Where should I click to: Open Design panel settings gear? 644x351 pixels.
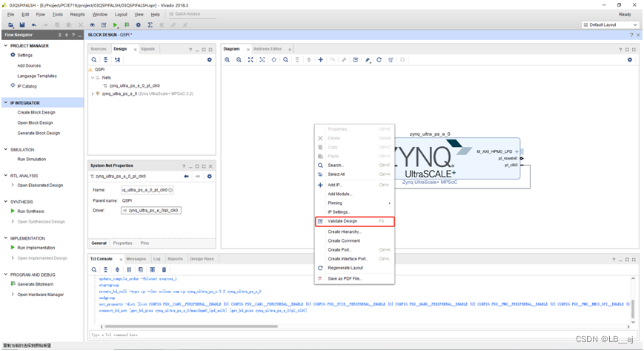pos(210,59)
